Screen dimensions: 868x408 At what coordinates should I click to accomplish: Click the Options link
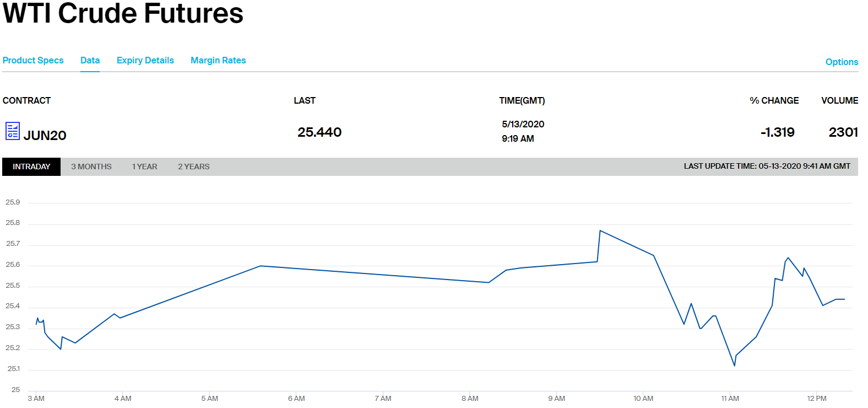click(x=841, y=62)
